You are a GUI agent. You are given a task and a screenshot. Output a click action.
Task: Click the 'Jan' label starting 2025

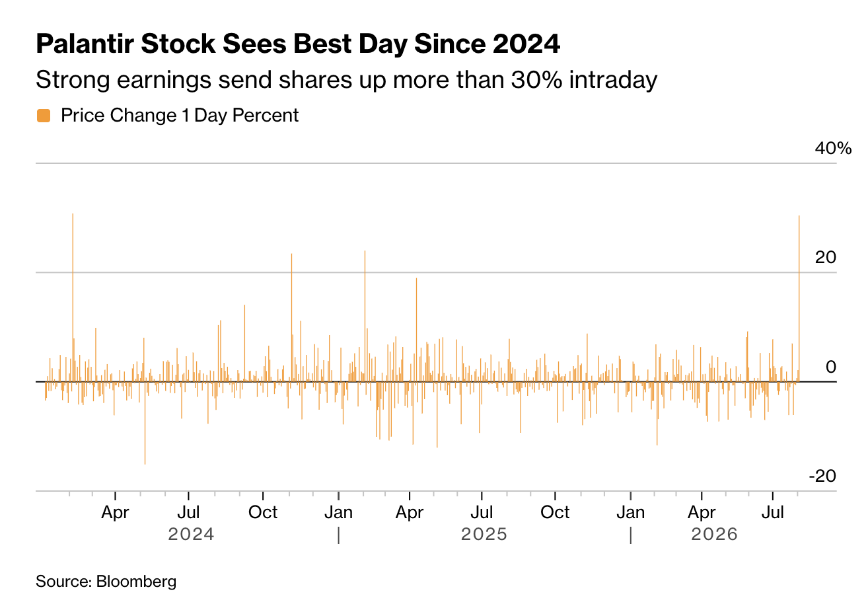[339, 512]
